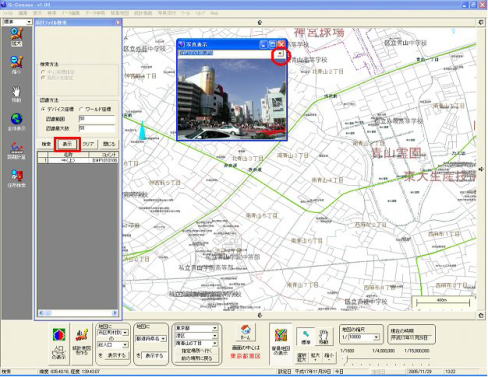488x377 pixels.
Task: Select the magnifier zoom-in tool in sidebar
Action: click(16, 37)
